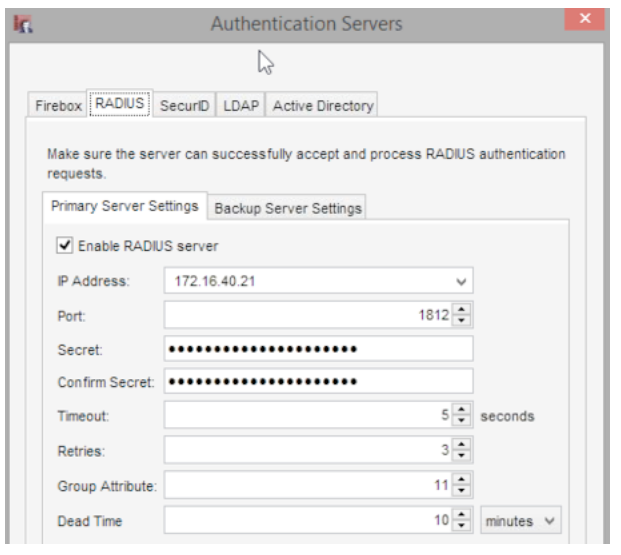Click into the Secret password field

point(316,350)
